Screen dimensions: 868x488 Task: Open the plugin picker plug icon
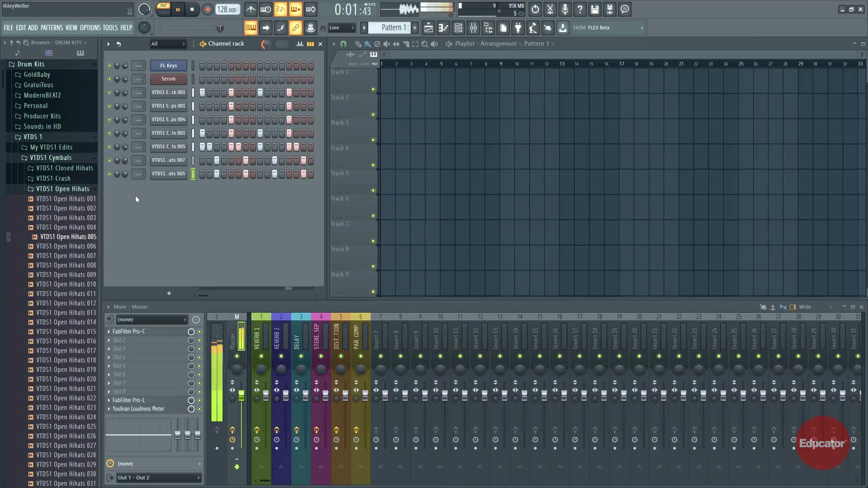[518, 28]
